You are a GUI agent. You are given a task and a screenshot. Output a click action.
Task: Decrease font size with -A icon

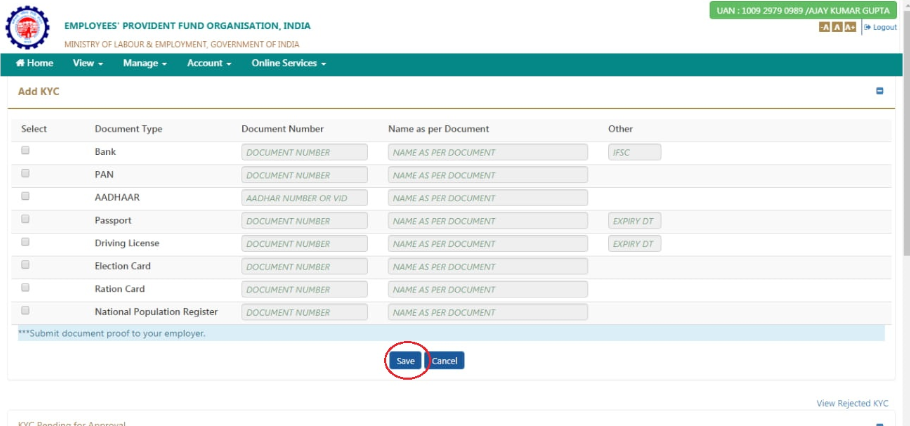click(824, 28)
